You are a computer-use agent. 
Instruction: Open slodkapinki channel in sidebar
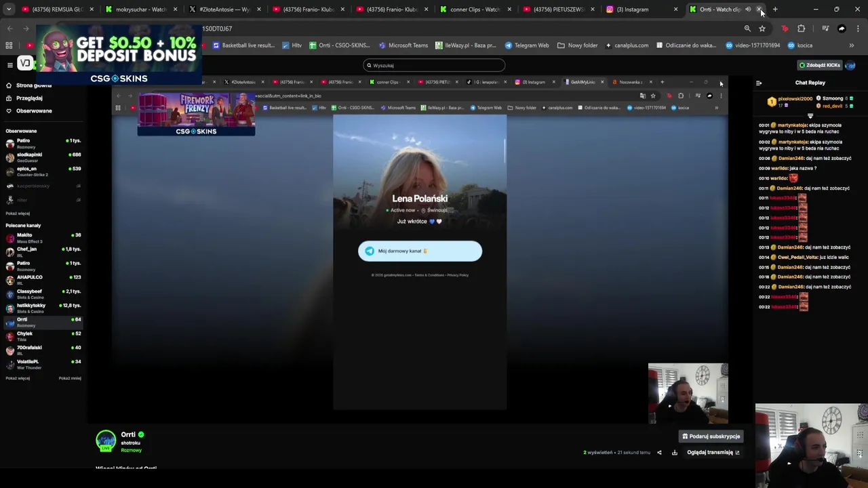43,157
